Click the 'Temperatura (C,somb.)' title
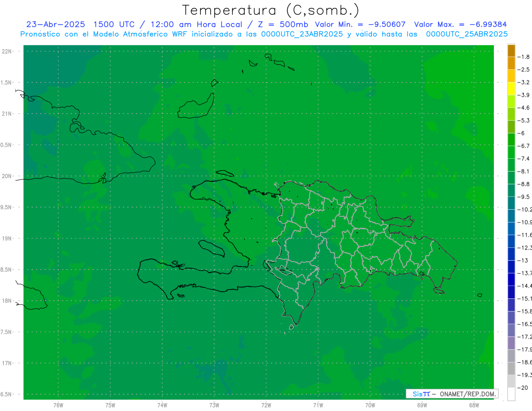 [x=271, y=10]
